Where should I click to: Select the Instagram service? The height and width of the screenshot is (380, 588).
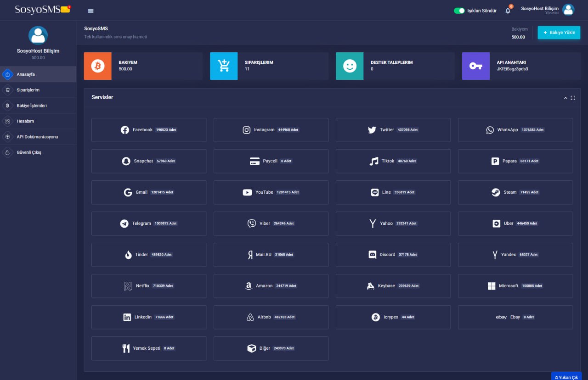coord(271,130)
